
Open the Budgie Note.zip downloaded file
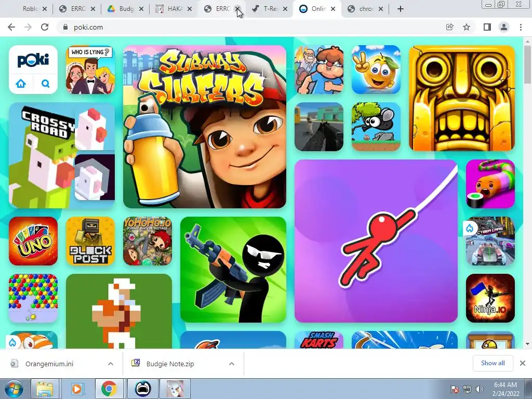170,364
